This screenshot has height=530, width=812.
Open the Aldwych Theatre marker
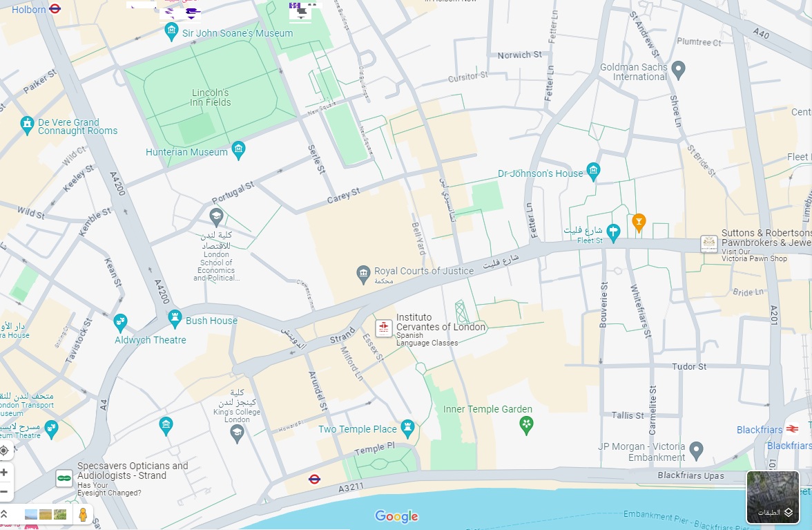coord(120,323)
